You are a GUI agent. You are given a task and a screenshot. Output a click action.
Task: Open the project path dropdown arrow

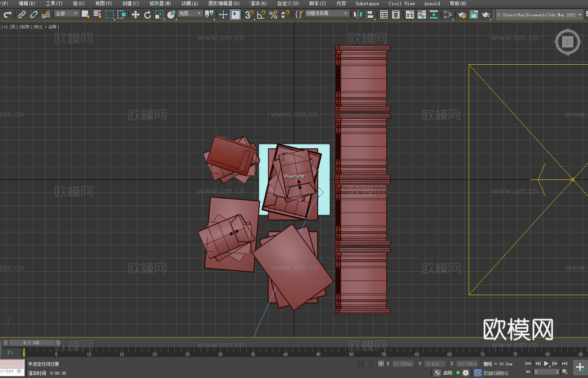click(x=579, y=15)
